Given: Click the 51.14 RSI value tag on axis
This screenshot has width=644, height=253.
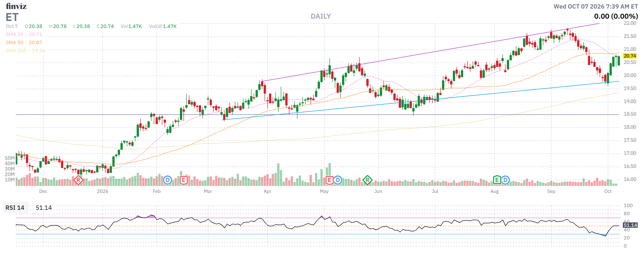Looking at the screenshot, I should tap(630, 225).
